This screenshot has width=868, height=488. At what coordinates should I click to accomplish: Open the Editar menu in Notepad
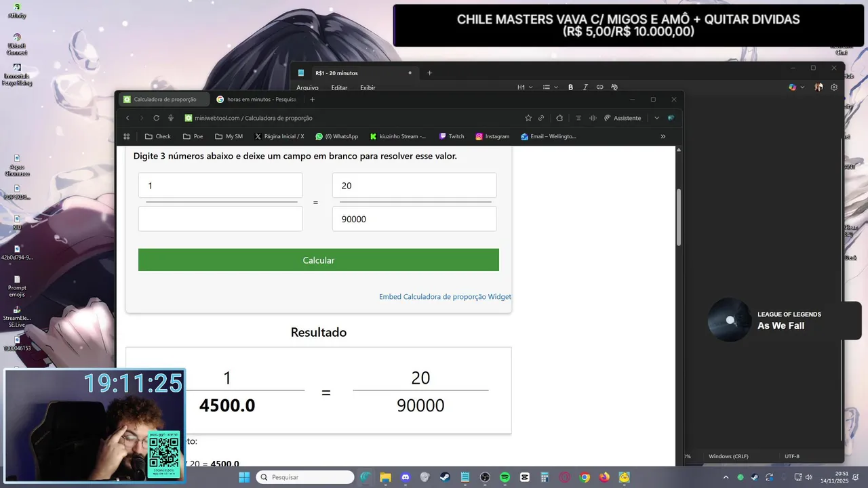click(x=339, y=87)
